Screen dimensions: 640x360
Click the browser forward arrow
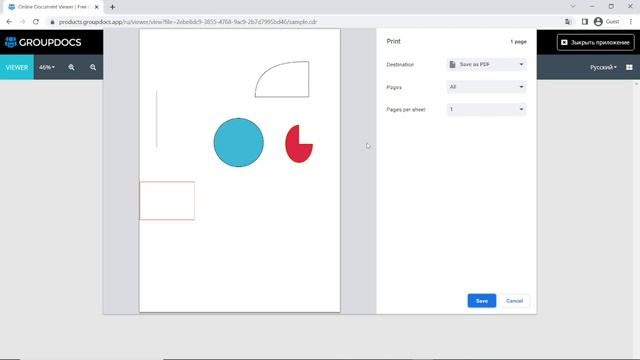22,22
